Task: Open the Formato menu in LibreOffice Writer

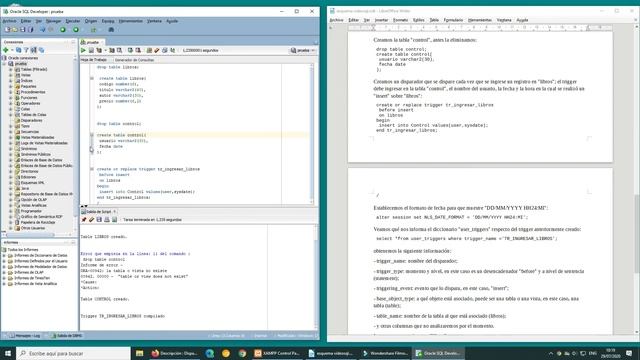Action: tap(400, 20)
